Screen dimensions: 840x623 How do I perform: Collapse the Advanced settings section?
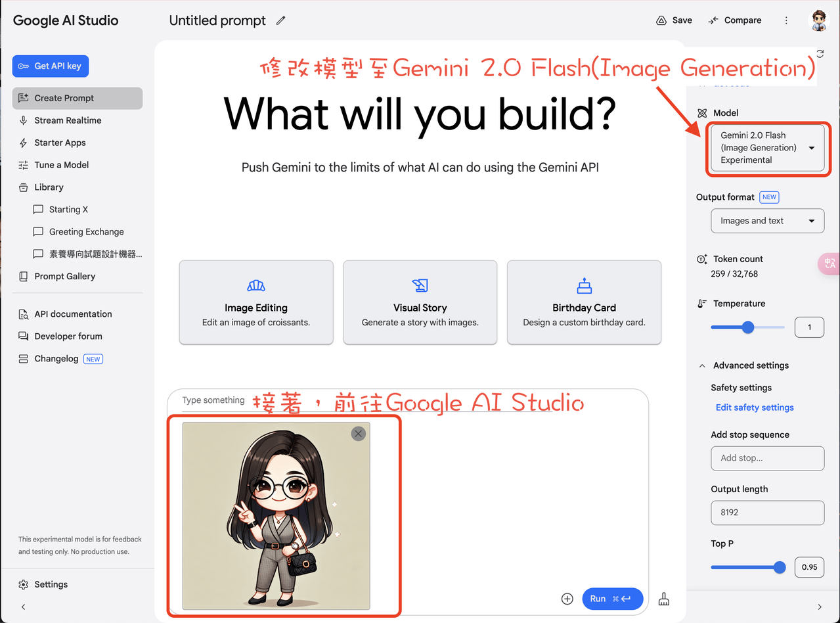coord(702,365)
